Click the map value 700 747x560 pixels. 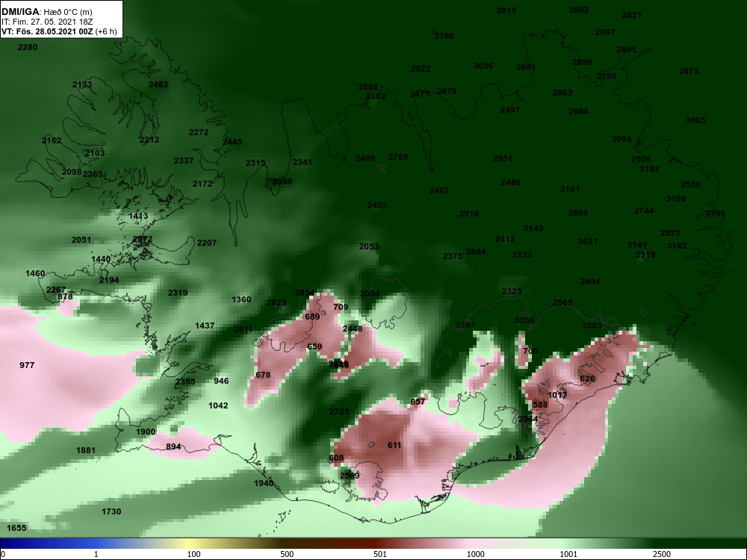pyautogui.click(x=530, y=352)
